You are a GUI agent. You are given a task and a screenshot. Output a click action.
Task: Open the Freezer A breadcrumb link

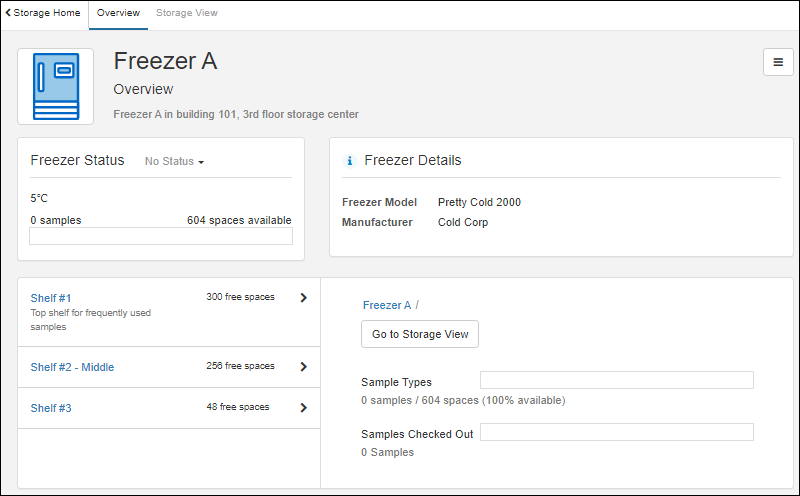coord(386,305)
